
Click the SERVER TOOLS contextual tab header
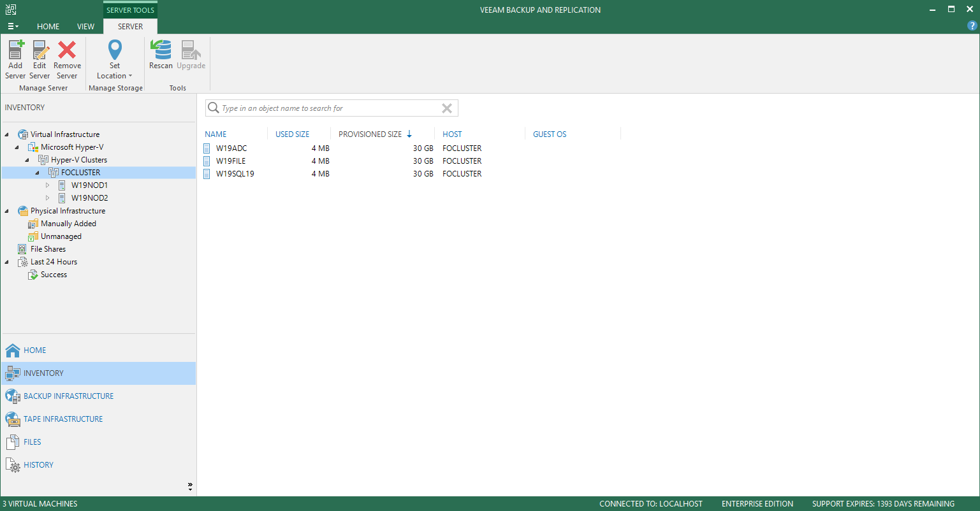130,10
